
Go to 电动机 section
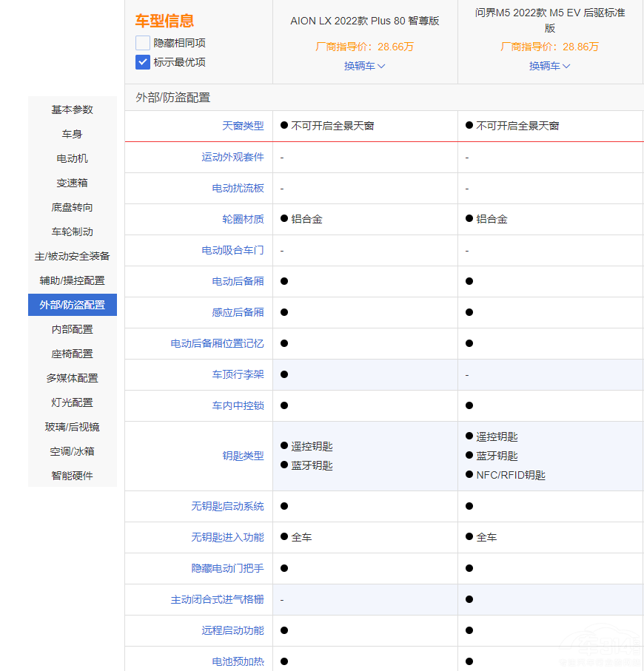click(x=73, y=158)
